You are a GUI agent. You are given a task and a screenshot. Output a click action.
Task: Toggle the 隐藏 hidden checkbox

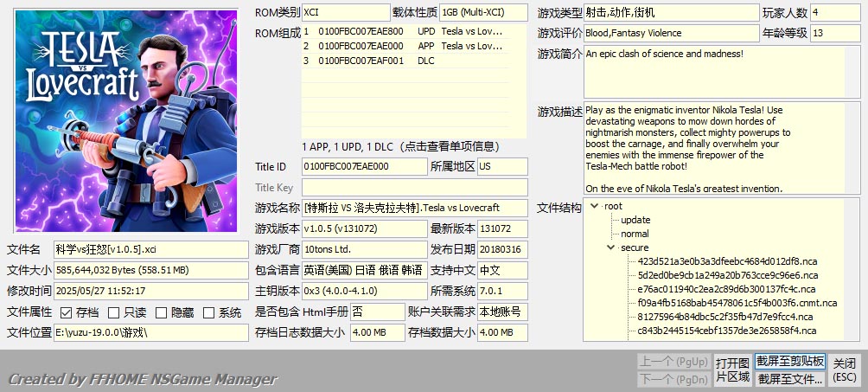161,312
